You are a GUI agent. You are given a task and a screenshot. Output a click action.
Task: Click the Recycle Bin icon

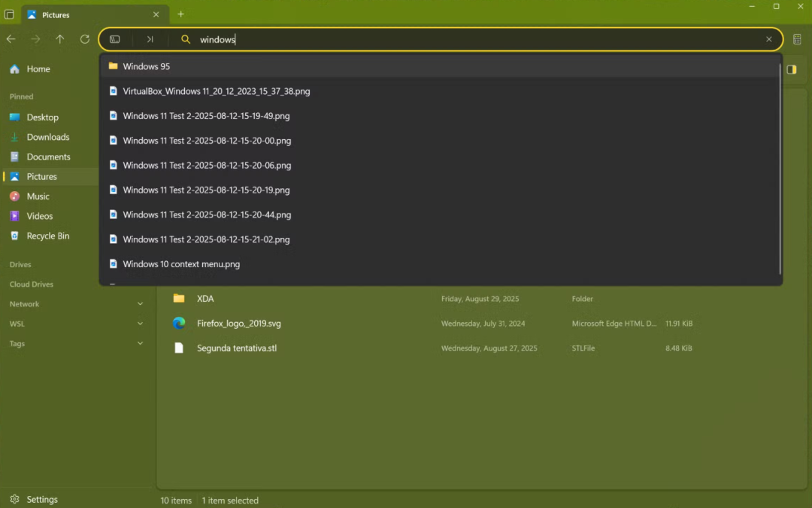pyautogui.click(x=14, y=236)
